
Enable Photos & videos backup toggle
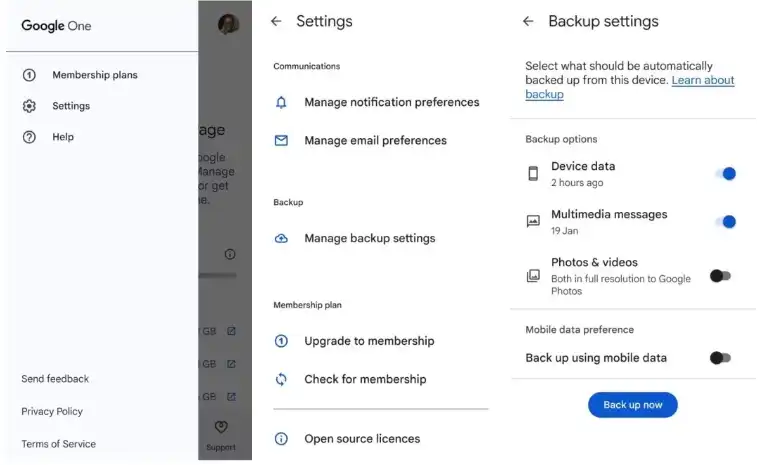pos(720,276)
